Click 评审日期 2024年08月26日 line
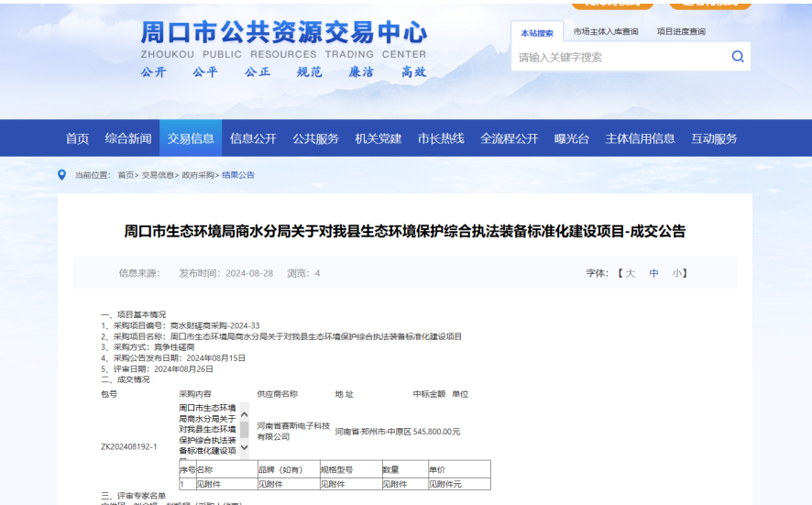812x505 pixels. (x=157, y=368)
